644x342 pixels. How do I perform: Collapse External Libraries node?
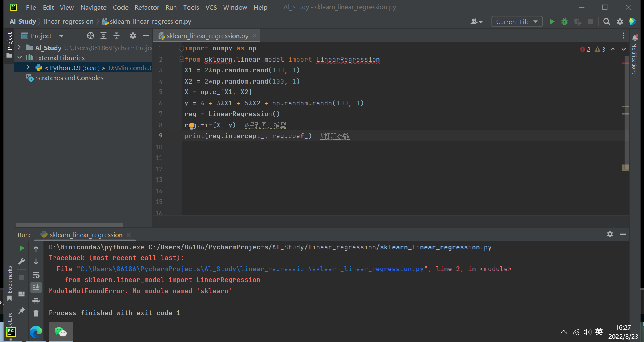tap(19, 58)
